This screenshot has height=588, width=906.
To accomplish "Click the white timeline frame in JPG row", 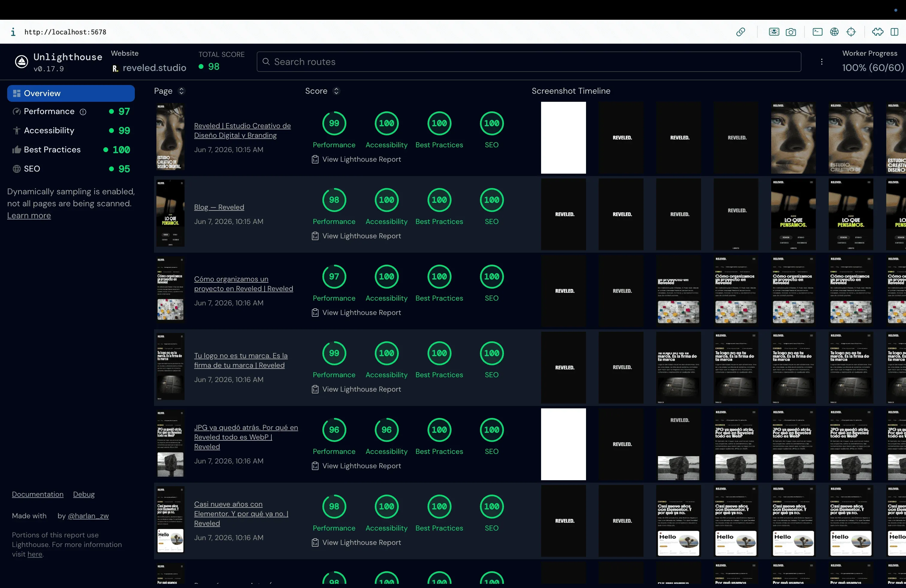I will point(563,444).
